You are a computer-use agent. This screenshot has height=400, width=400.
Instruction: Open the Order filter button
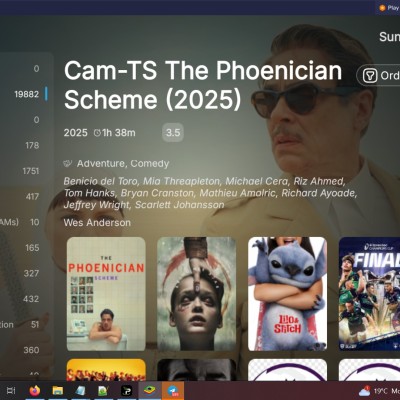click(379, 76)
